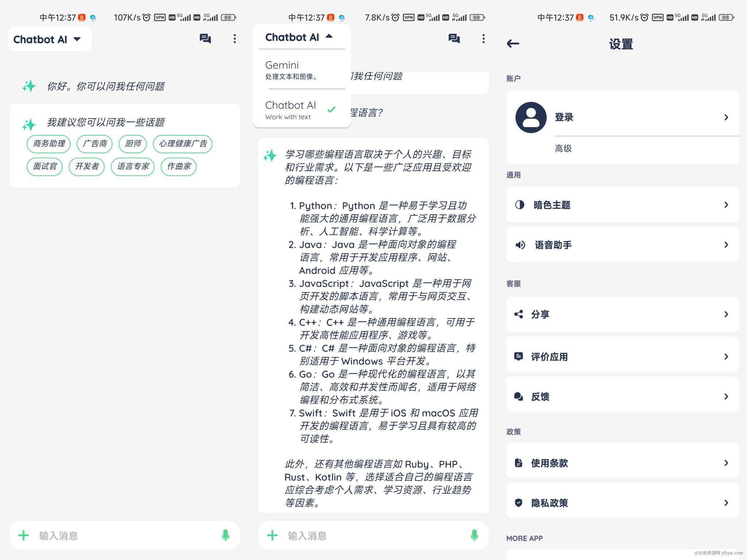Screen dimensions: 747x560
Task: Tap the speaker icon for voice assistant
Action: pyautogui.click(x=520, y=245)
